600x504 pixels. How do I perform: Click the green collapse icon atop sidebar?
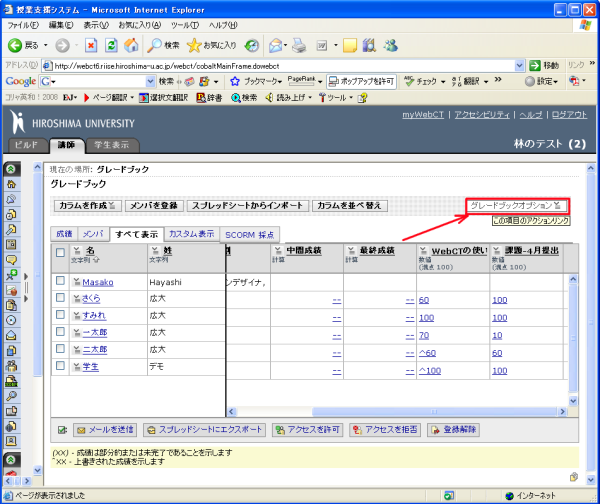11,169
